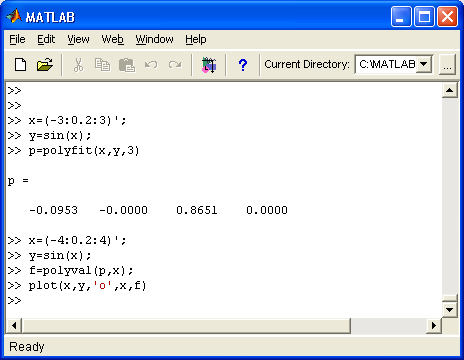Redo the action with the toolbar arrow
The width and height of the screenshot is (464, 360).
click(x=175, y=64)
